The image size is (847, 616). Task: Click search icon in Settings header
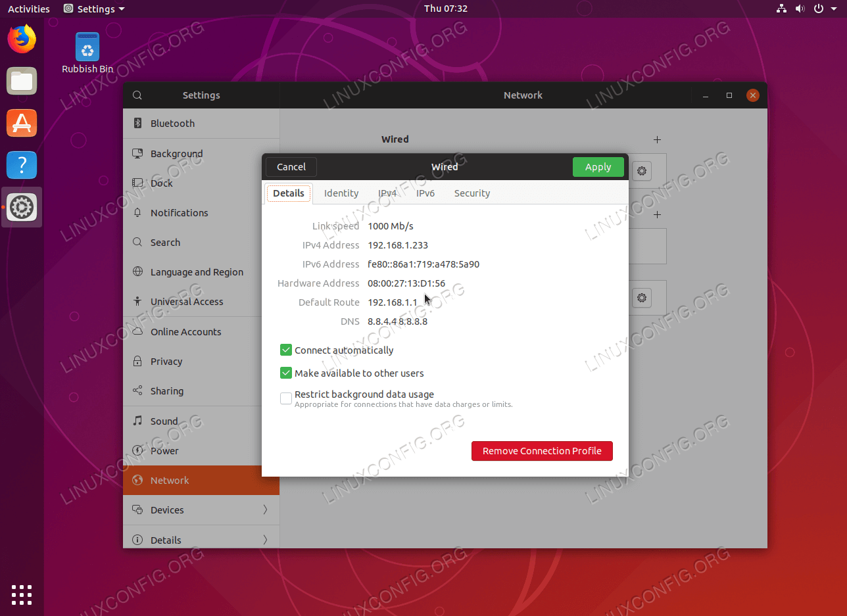click(137, 95)
